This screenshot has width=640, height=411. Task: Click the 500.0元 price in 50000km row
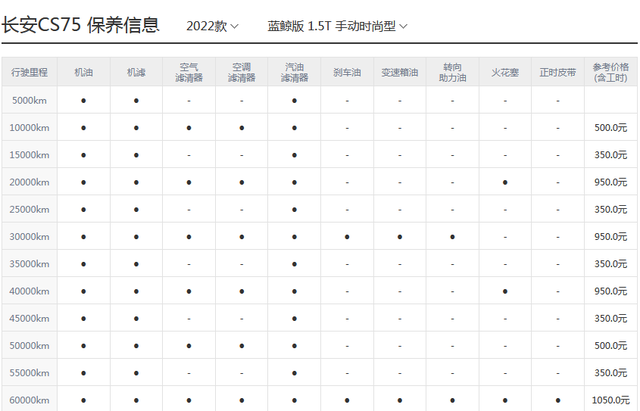[x=611, y=346]
